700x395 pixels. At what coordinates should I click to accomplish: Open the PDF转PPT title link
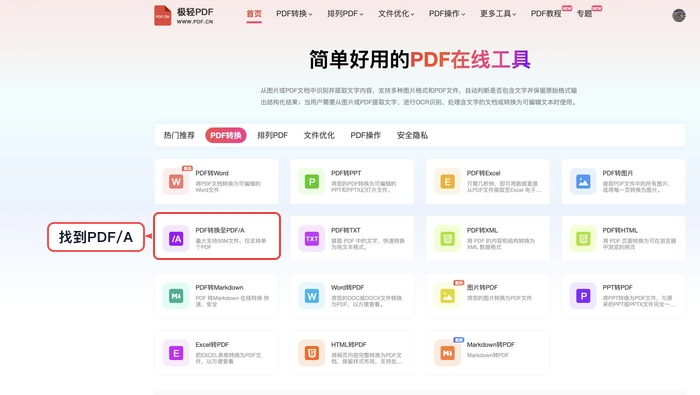point(346,173)
